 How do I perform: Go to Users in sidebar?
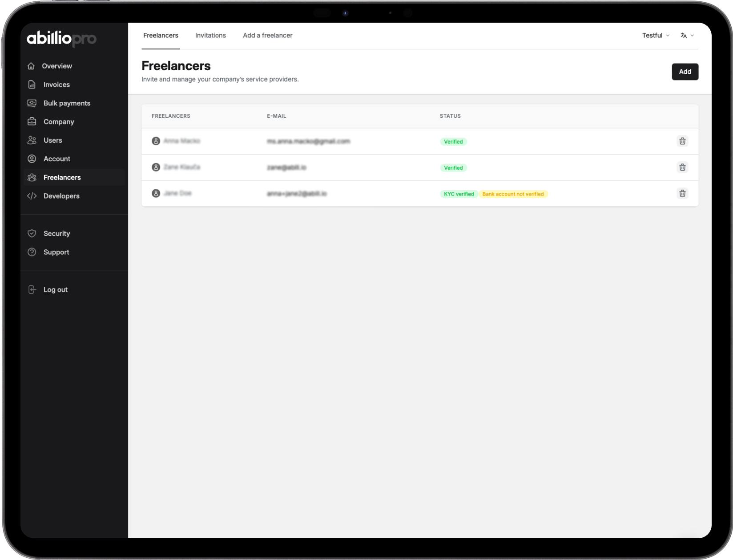click(x=52, y=140)
